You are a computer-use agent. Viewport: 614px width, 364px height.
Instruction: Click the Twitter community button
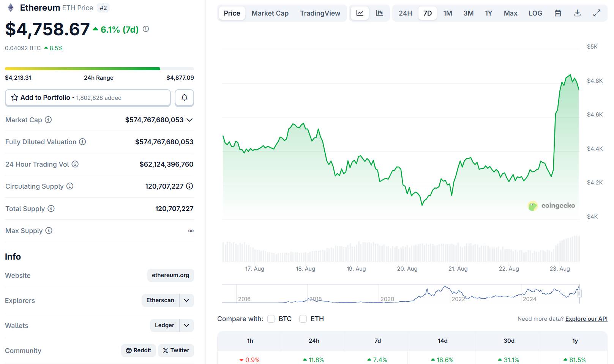pos(176,350)
